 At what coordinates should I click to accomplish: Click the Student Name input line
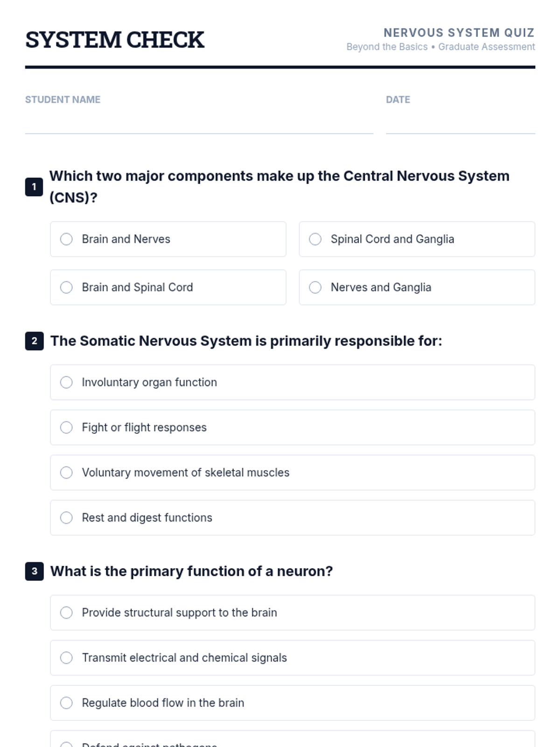tap(199, 123)
